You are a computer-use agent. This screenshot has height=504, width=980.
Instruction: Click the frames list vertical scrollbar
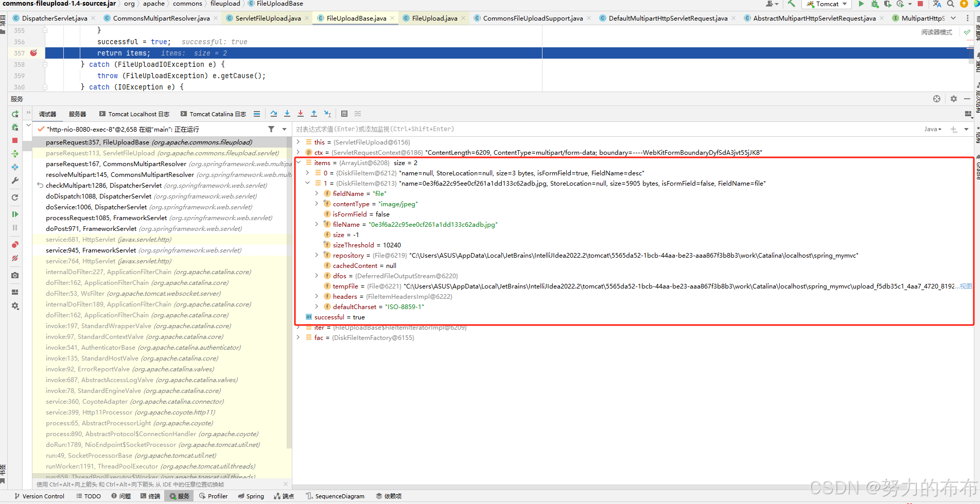click(x=289, y=293)
